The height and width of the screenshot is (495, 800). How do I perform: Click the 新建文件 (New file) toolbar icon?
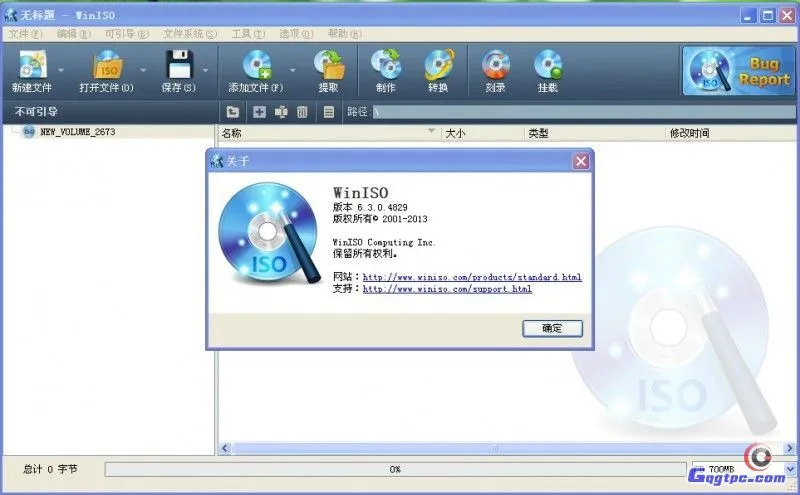(33, 64)
